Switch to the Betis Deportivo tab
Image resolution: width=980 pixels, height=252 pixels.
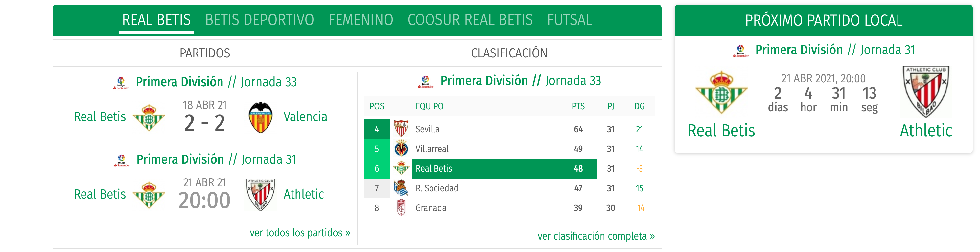(x=259, y=20)
